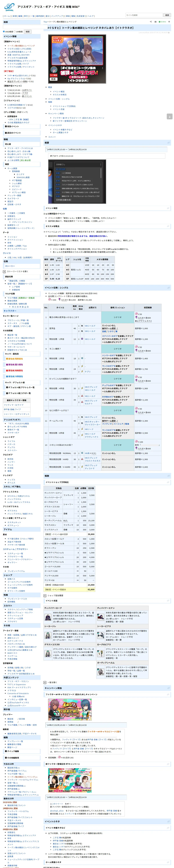Open 概要 link in table of contents
The width and height of the screenshot is (174, 868).
point(50,87)
